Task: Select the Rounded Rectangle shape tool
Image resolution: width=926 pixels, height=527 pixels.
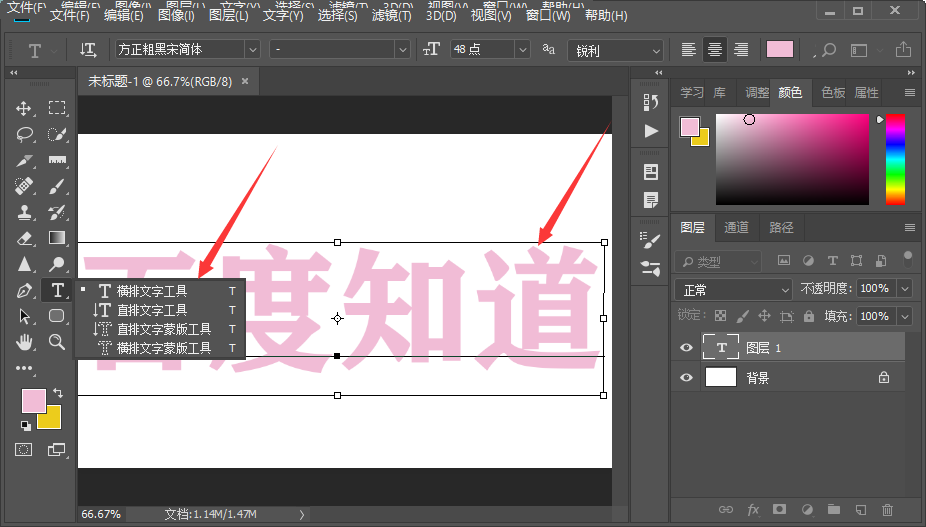Action: click(x=57, y=315)
